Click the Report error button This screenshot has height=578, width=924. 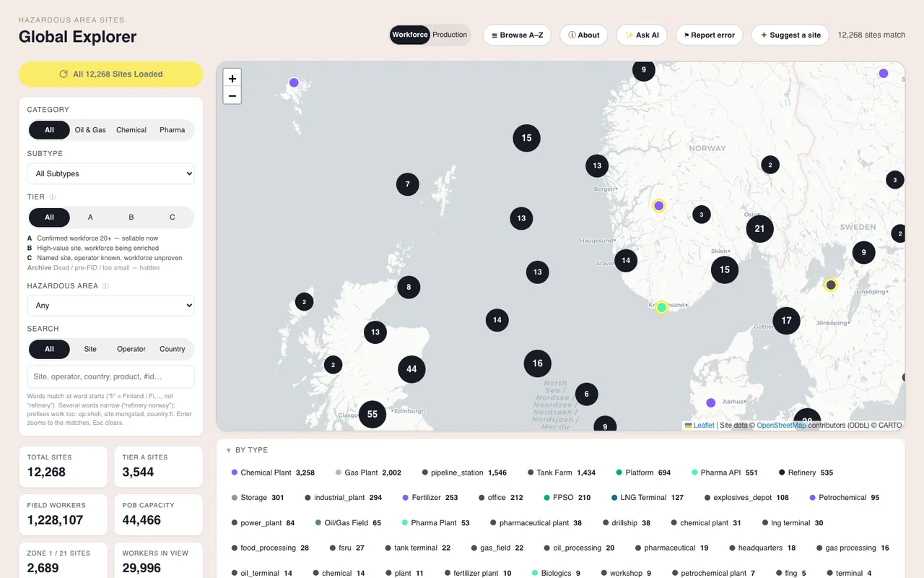click(709, 35)
